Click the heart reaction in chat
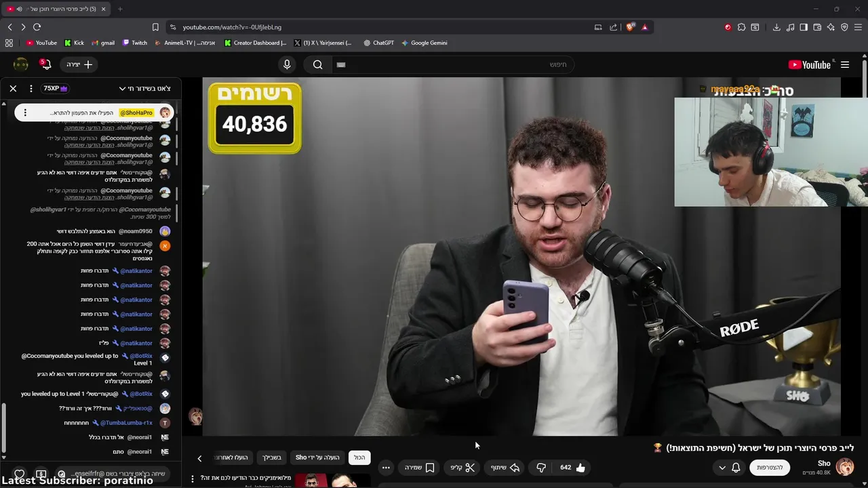Viewport: 868px width, 488px height. [x=20, y=474]
